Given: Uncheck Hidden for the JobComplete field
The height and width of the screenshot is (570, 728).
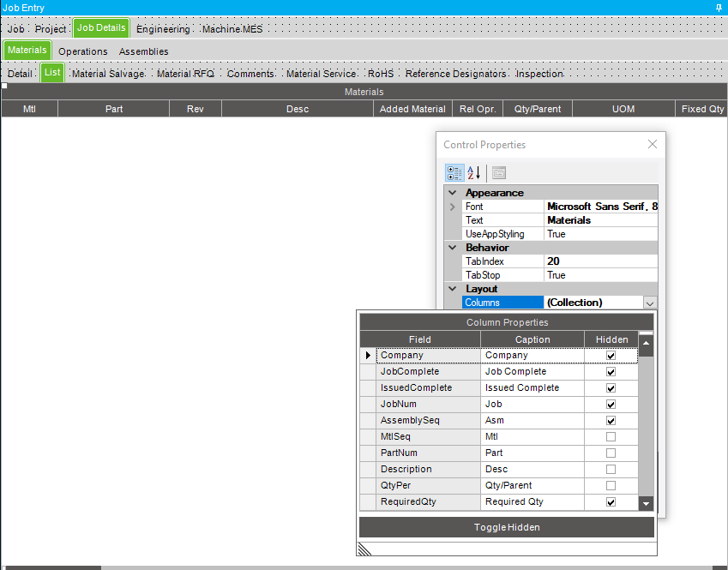Looking at the screenshot, I should [611, 372].
